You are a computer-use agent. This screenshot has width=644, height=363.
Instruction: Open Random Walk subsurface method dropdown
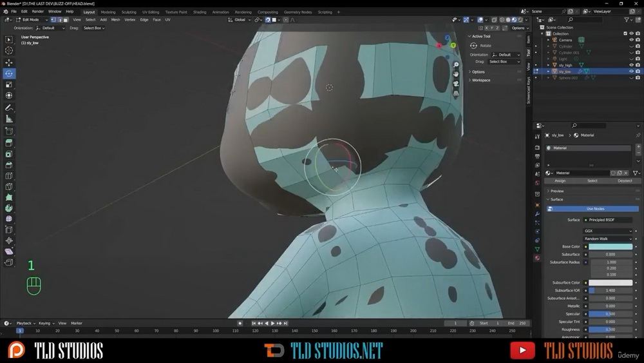tap(608, 239)
